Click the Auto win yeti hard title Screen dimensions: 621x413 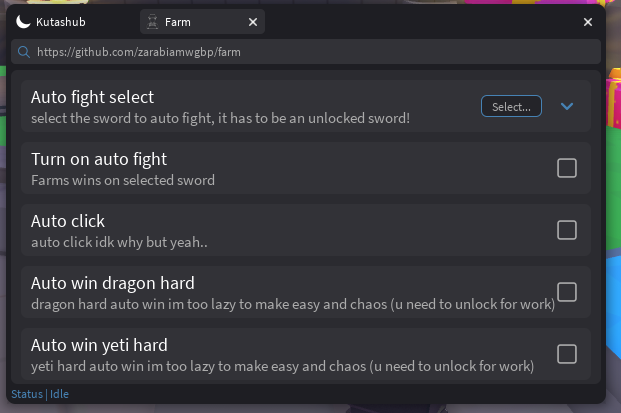pyautogui.click(x=99, y=345)
